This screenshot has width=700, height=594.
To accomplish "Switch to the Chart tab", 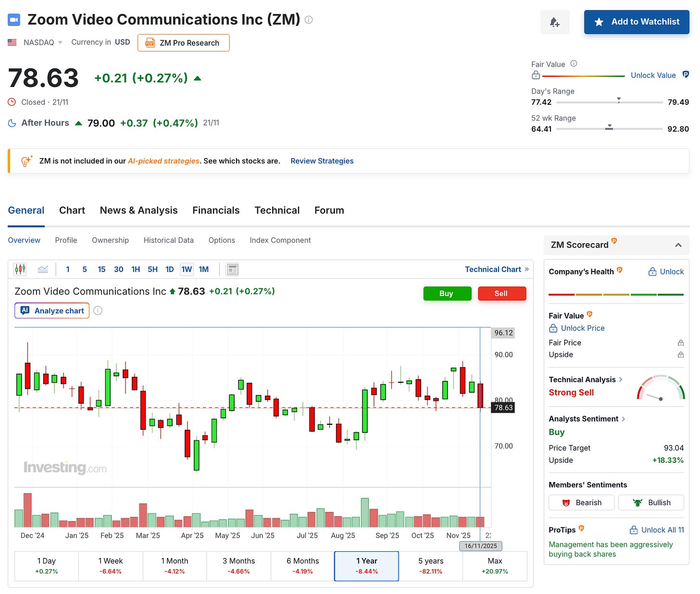I will click(x=72, y=210).
